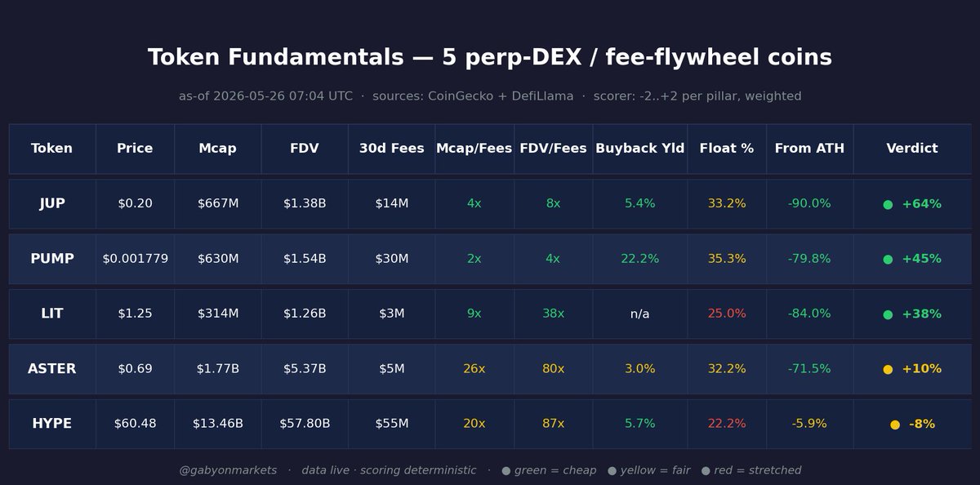Click the $30M 30d fees value
Viewport: 980px width, 485px height.
point(392,259)
